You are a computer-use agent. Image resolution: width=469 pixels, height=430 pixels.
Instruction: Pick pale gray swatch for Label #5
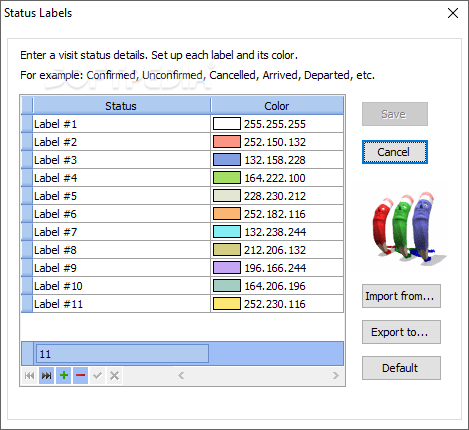click(x=227, y=196)
